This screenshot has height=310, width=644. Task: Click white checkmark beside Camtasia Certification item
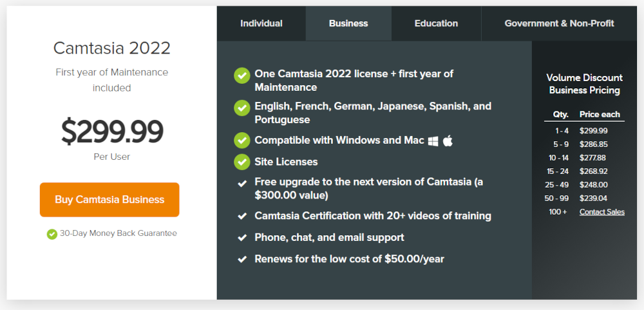[242, 216]
